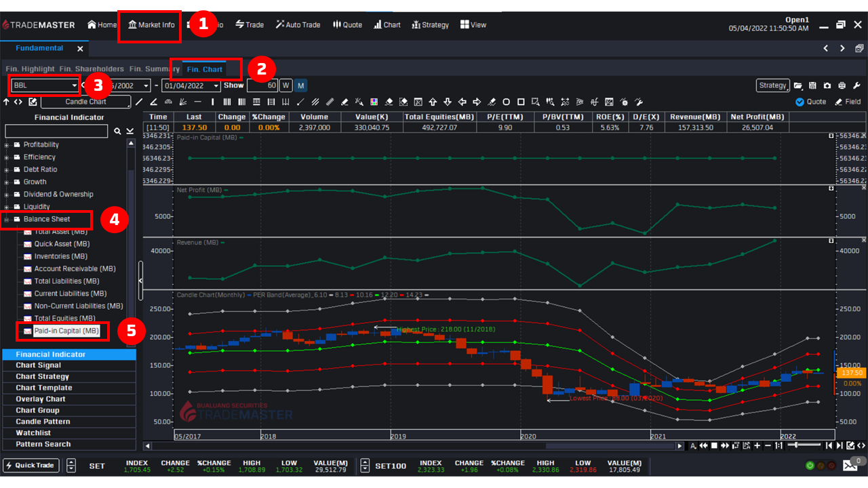Select the vertical line drawing tool
The height and width of the screenshot is (488, 868).
[x=213, y=102]
